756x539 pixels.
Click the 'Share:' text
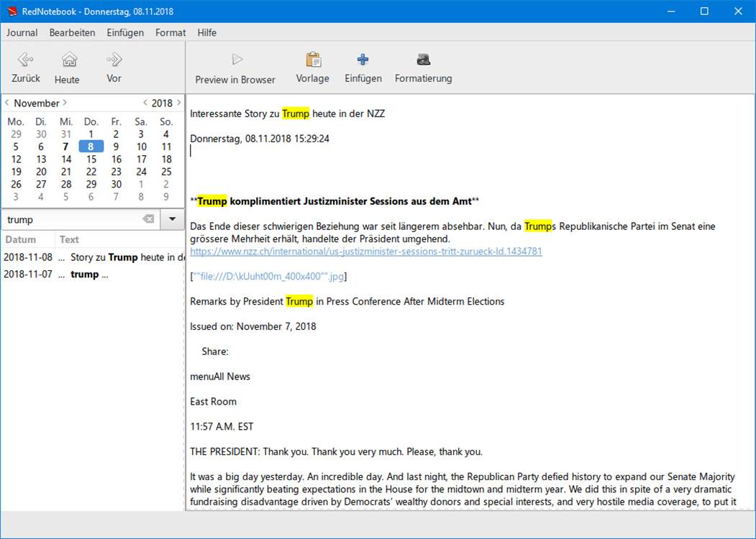click(x=215, y=351)
